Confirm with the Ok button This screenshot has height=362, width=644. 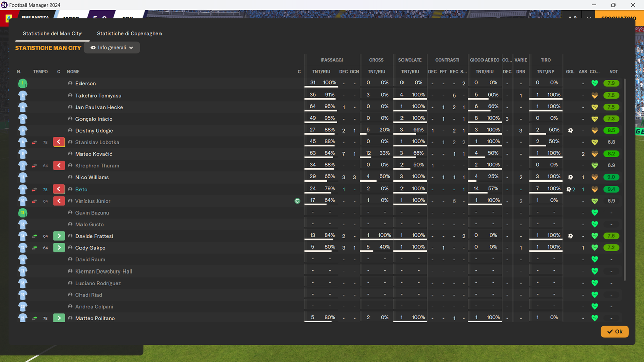[615, 332]
